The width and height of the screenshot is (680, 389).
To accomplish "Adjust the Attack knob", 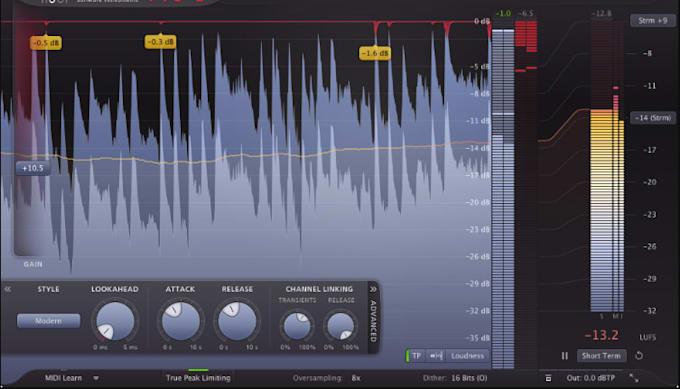I will point(180,321).
